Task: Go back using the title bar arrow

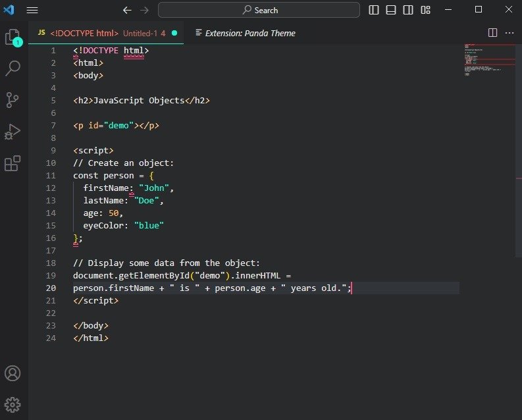Action: click(x=127, y=10)
